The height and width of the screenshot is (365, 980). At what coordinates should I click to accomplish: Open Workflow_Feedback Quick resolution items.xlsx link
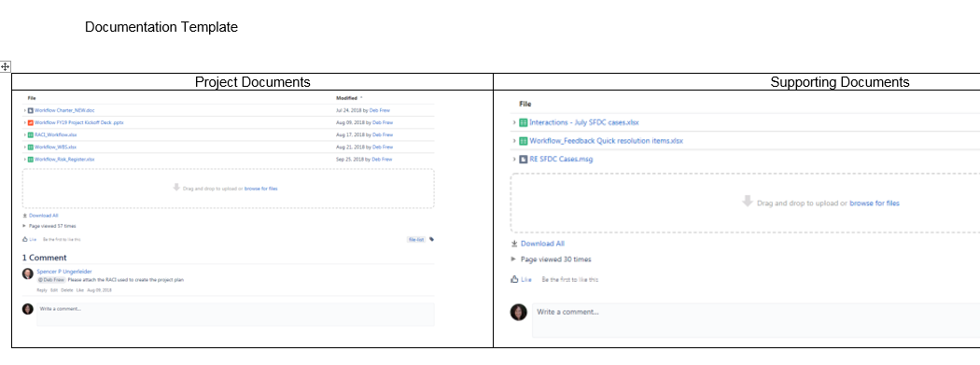click(x=607, y=141)
